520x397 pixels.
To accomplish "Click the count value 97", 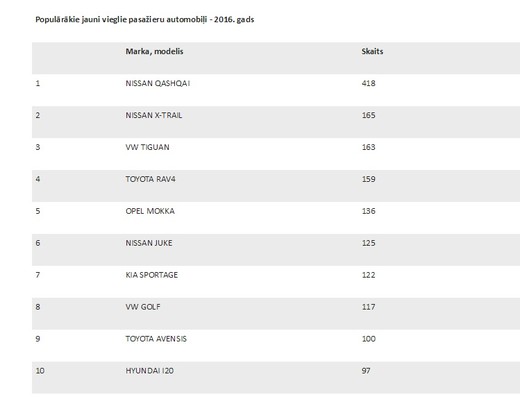I will [x=366, y=371].
